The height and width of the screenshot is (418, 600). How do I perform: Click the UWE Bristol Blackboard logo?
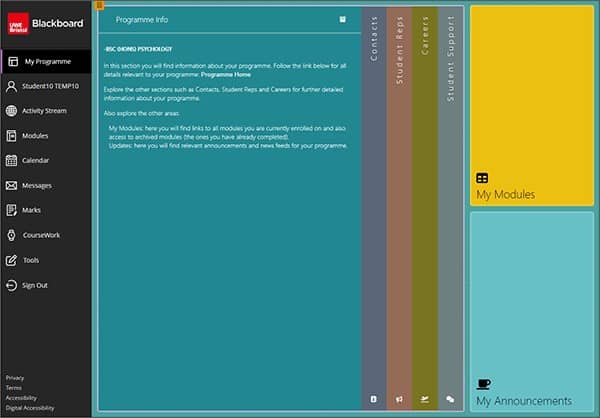point(46,24)
